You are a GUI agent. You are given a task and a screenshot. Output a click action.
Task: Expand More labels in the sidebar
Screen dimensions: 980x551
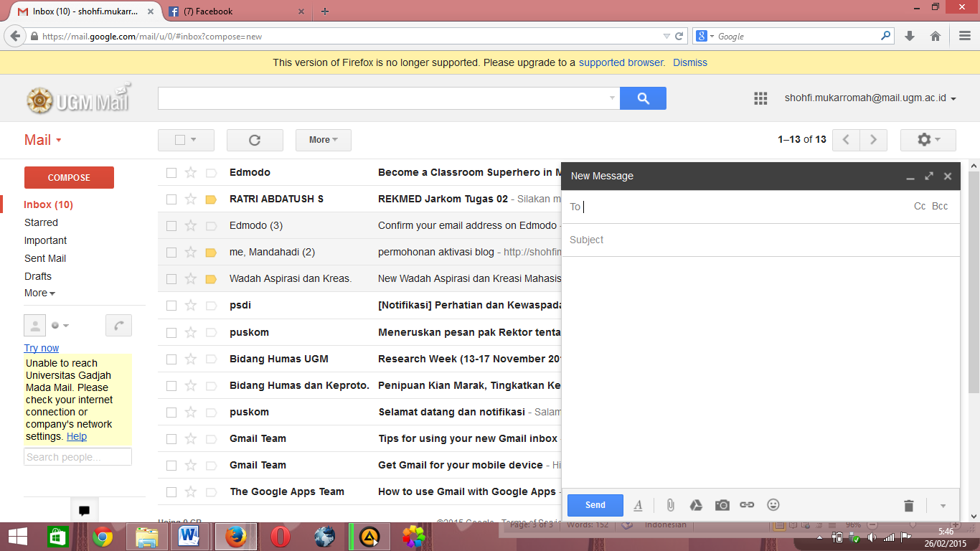pyautogui.click(x=39, y=293)
